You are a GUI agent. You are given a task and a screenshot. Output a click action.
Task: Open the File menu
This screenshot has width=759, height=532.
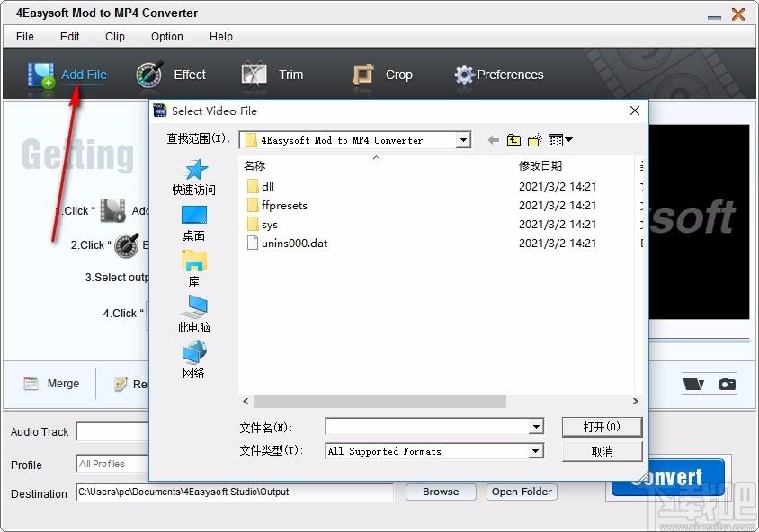(24, 37)
